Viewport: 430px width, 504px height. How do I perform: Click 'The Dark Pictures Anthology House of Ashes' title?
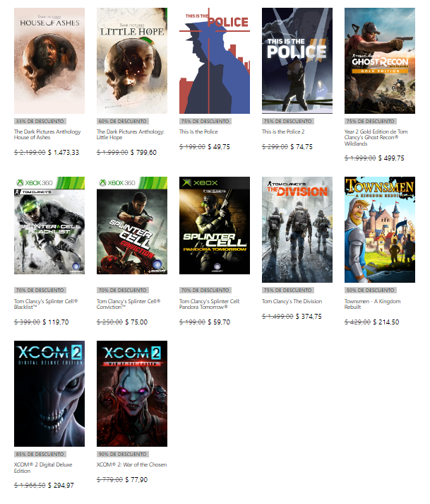(47, 134)
